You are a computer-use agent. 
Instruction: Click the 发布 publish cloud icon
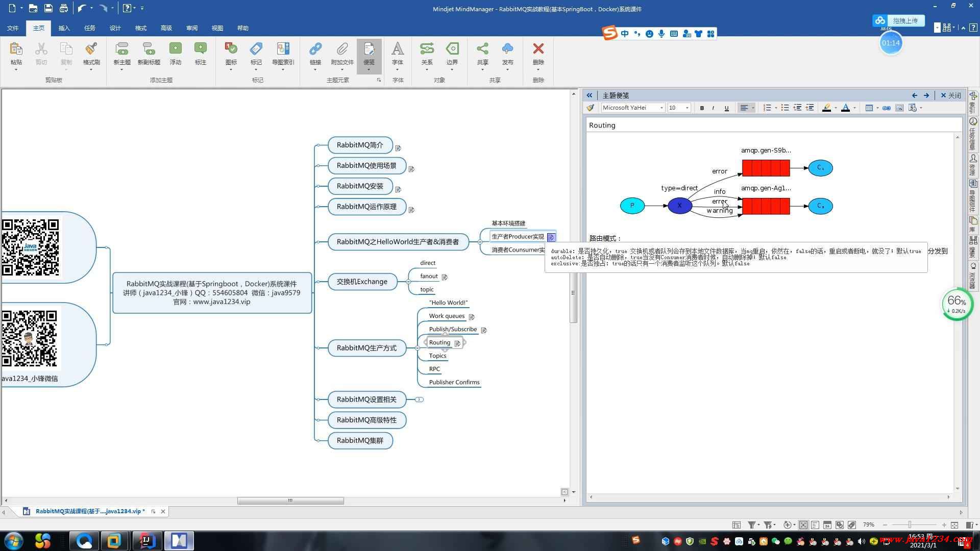pyautogui.click(x=507, y=49)
